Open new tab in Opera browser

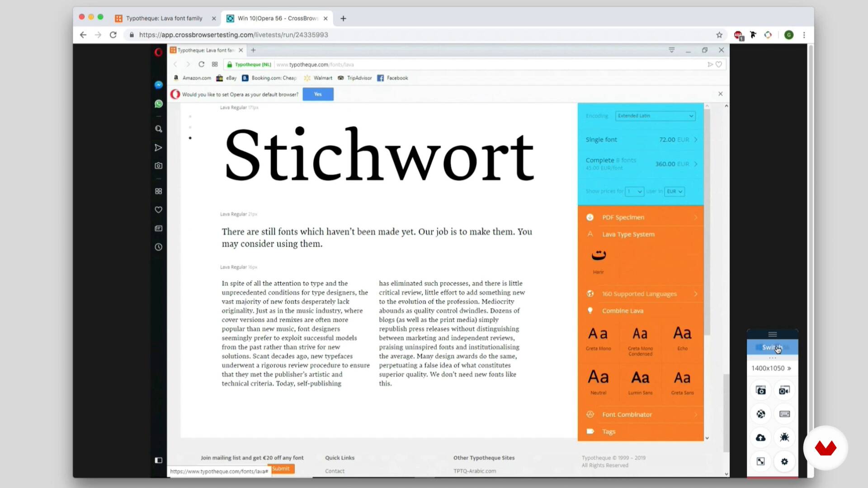click(x=253, y=50)
